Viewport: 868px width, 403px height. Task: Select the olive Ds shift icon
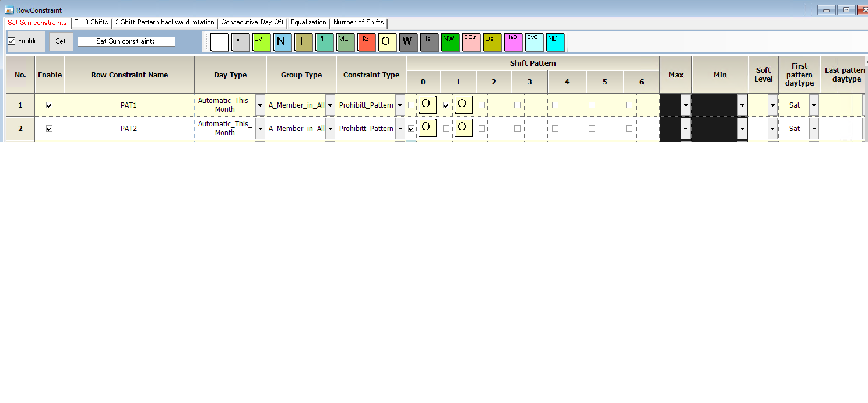coord(493,43)
